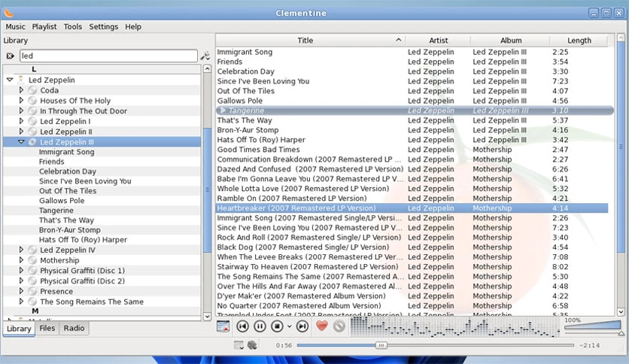629x364 pixels.
Task: Open the stop button dropdown arrow
Action: [289, 326]
